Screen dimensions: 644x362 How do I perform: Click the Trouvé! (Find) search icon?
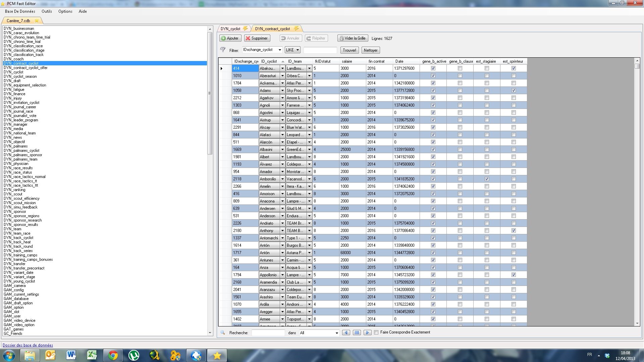click(x=350, y=50)
